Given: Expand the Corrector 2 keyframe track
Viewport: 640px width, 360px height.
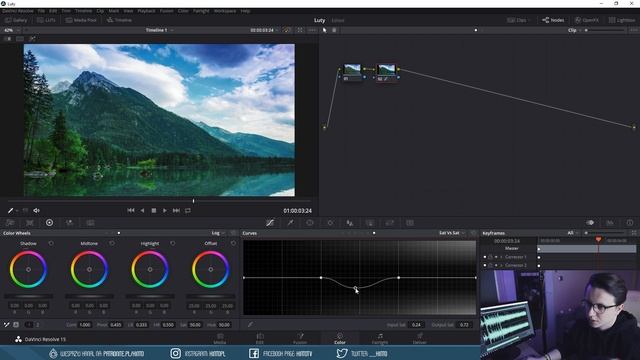Looking at the screenshot, I should click(x=501, y=265).
